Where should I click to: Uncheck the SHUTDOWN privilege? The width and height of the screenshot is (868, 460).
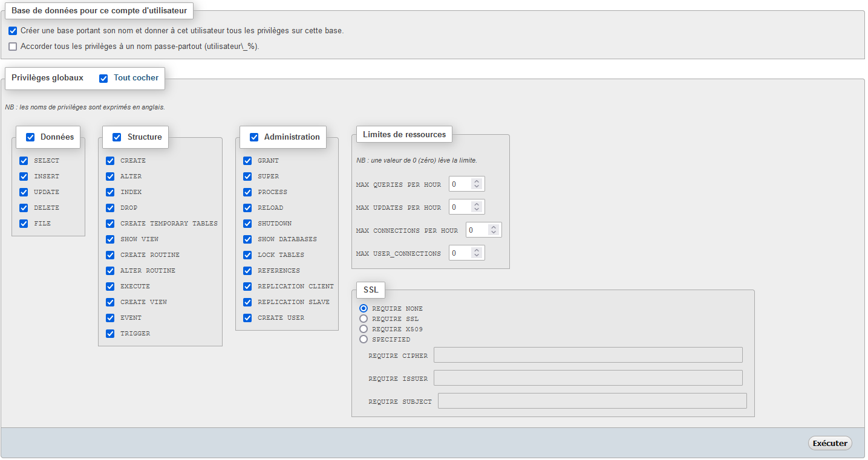point(247,224)
